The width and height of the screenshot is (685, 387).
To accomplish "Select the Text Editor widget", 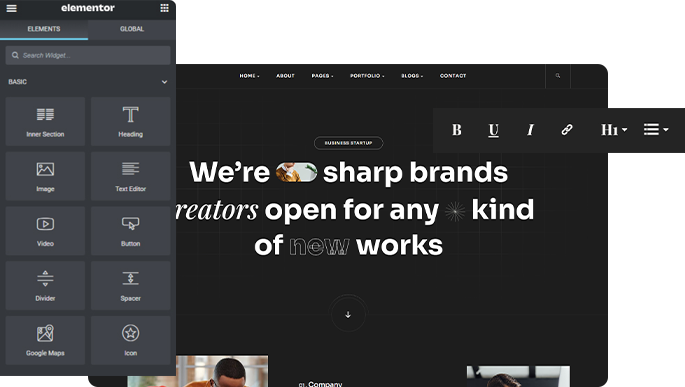I will click(x=131, y=176).
